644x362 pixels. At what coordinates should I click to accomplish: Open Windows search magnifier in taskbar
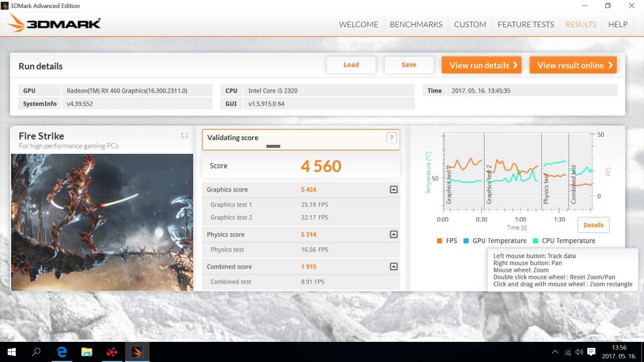click(x=36, y=352)
